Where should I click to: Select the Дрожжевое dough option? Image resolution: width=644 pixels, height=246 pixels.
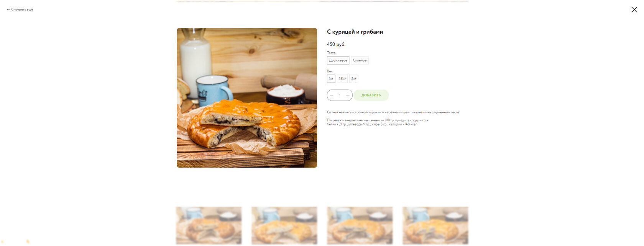(338, 60)
